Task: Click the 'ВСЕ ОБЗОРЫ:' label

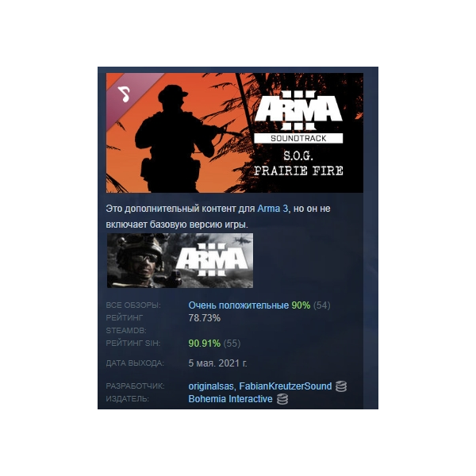Action: coord(133,305)
